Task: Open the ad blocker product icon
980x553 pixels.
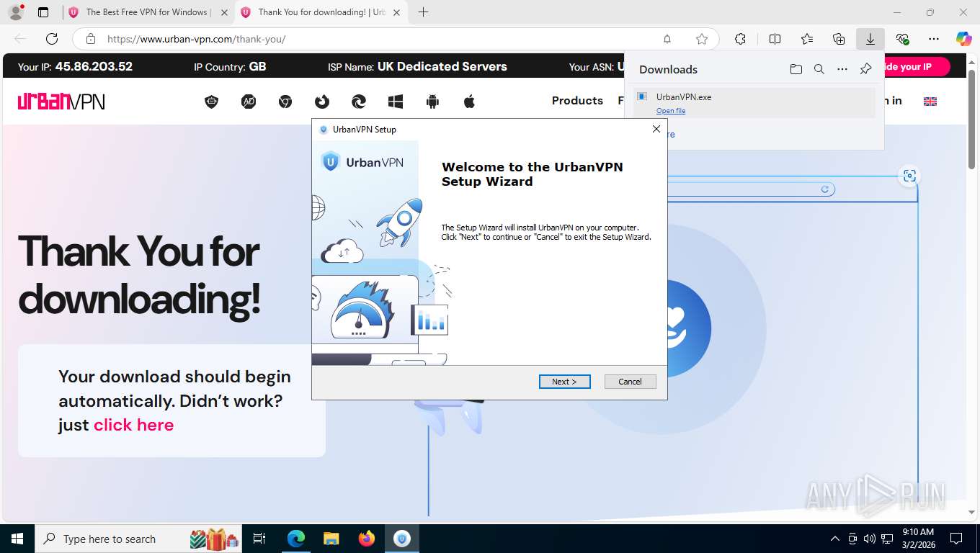Action: coord(249,102)
